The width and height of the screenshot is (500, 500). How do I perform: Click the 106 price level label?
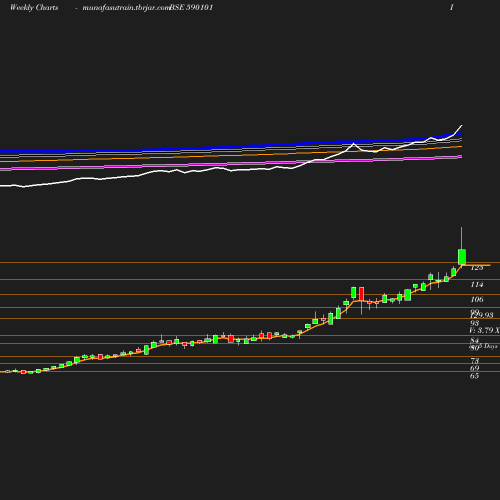tap(477, 299)
